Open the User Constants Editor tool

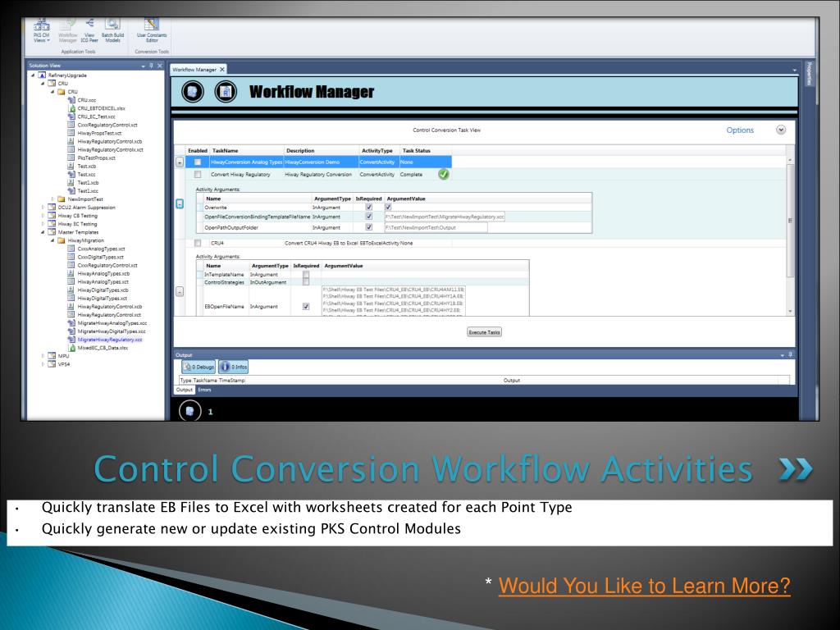pyautogui.click(x=152, y=30)
